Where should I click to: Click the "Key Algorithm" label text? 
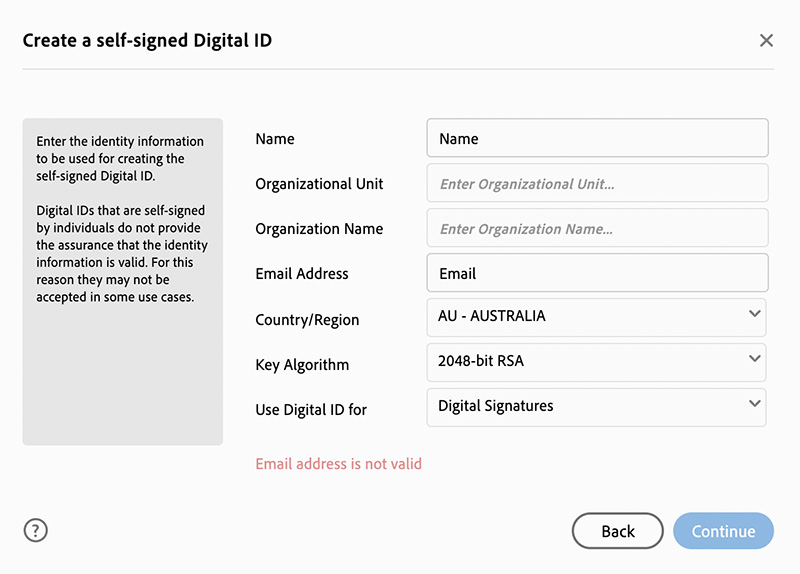coord(302,365)
